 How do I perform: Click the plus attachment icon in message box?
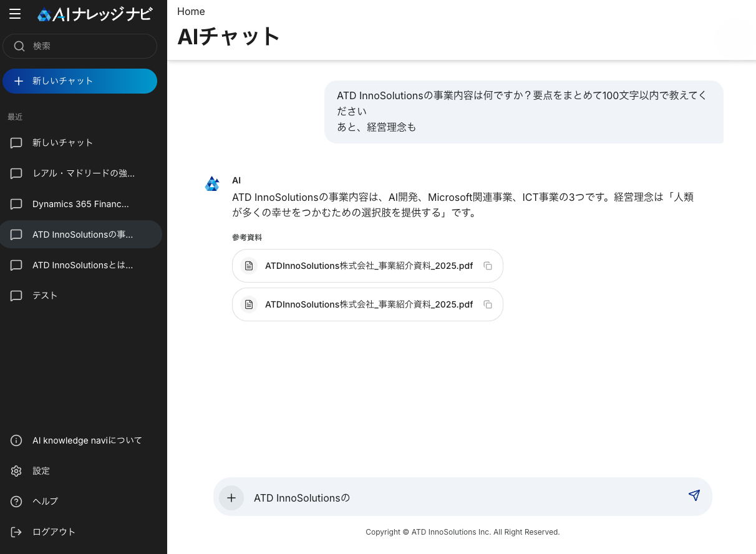point(231,498)
